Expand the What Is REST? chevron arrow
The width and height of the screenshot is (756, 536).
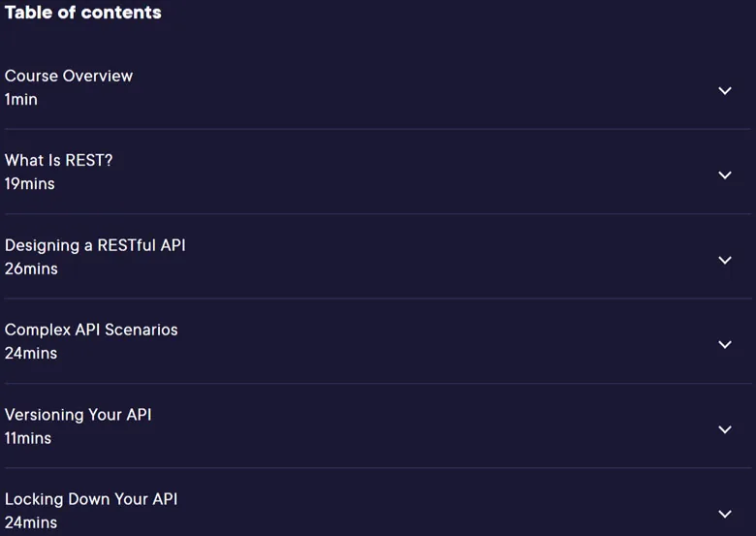pos(725,175)
